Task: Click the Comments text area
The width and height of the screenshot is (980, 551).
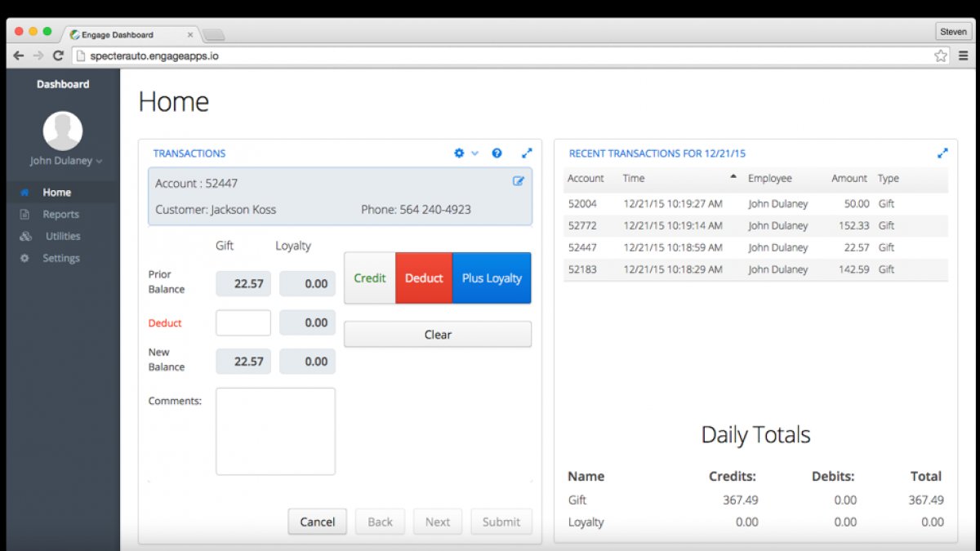Action: pyautogui.click(x=275, y=431)
